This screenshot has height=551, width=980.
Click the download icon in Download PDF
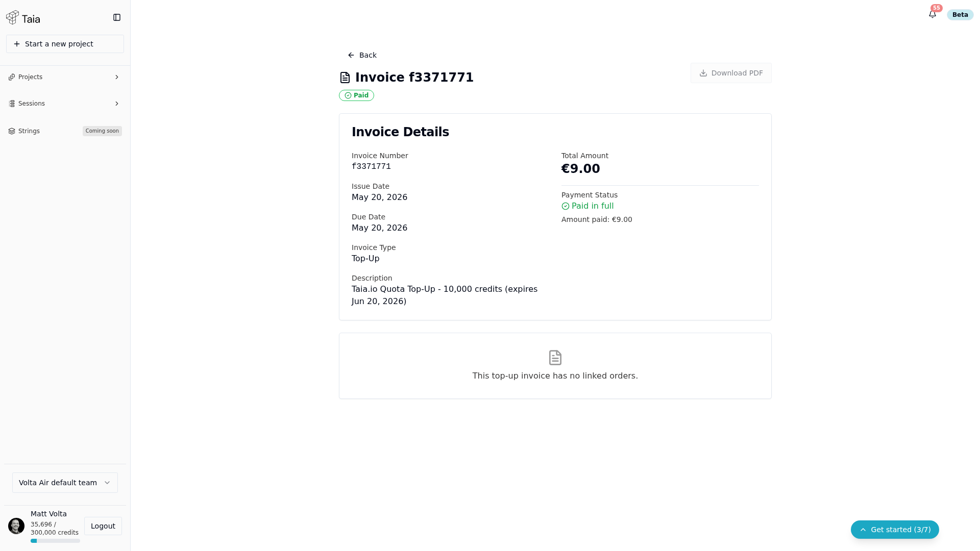[703, 73]
